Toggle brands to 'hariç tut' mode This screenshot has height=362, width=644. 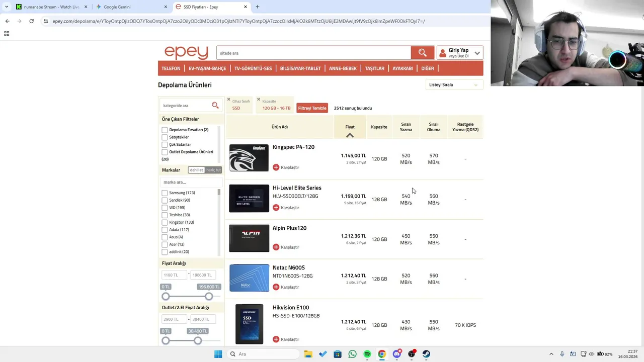coord(213,170)
